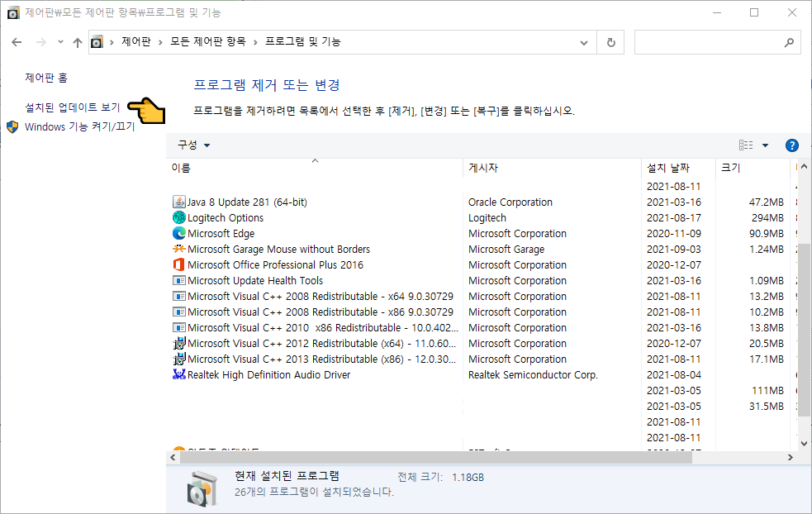Click the Logitech publisher cell

point(487,217)
